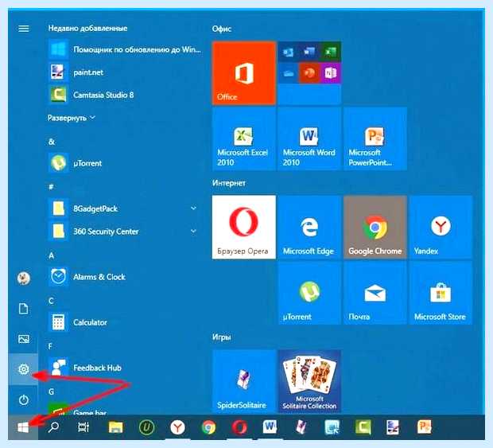
Task: Open Task View on taskbar
Action: tap(83, 427)
